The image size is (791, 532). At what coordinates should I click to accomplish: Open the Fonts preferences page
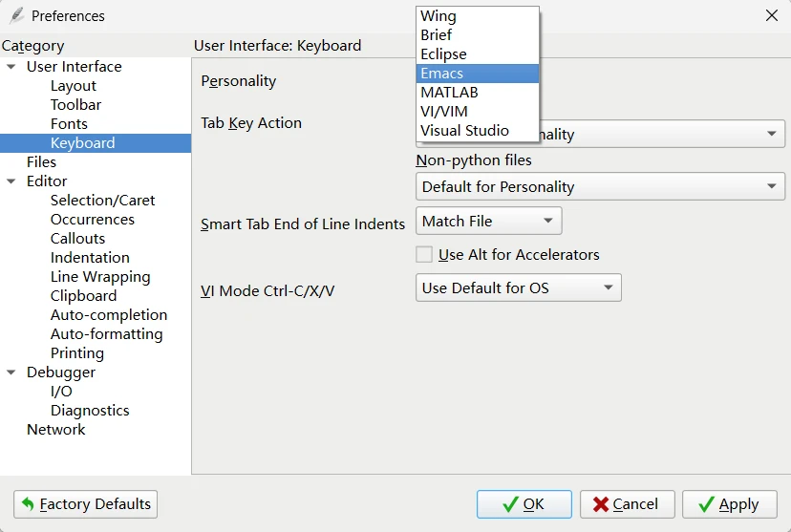pyautogui.click(x=69, y=124)
